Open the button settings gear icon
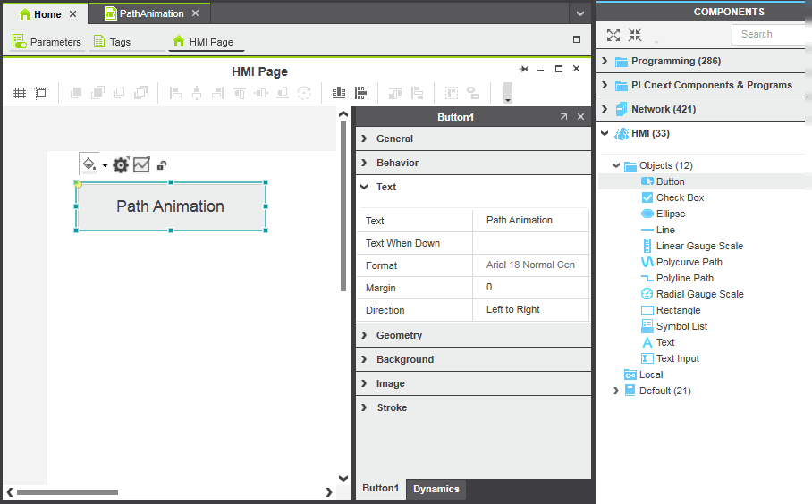Screen dimensions: 812x504 [x=121, y=164]
